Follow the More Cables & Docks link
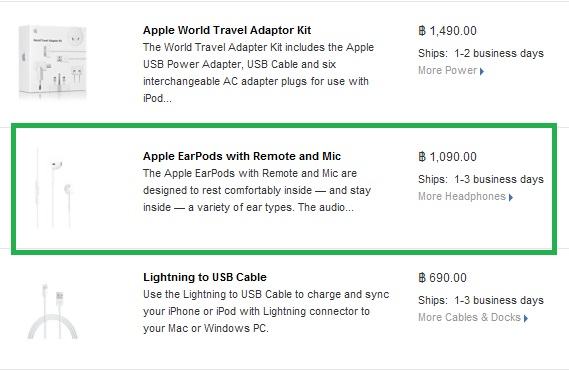569x371 pixels. [469, 317]
